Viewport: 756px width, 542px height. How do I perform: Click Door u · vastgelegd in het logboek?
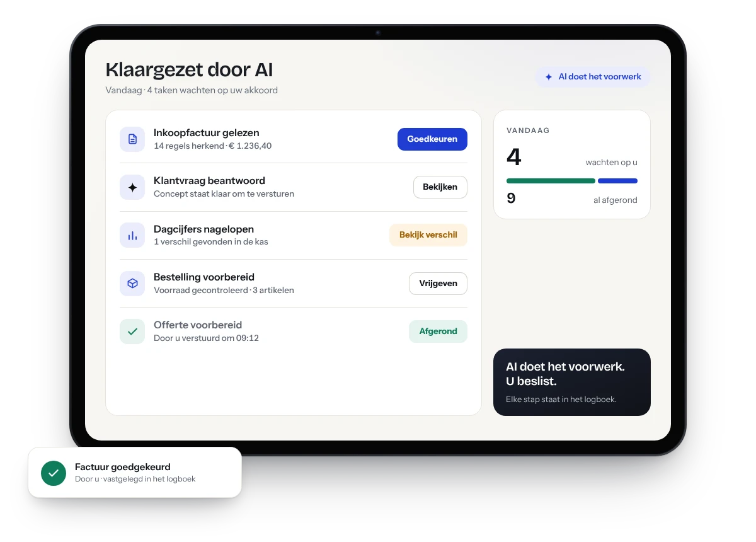pyautogui.click(x=135, y=479)
